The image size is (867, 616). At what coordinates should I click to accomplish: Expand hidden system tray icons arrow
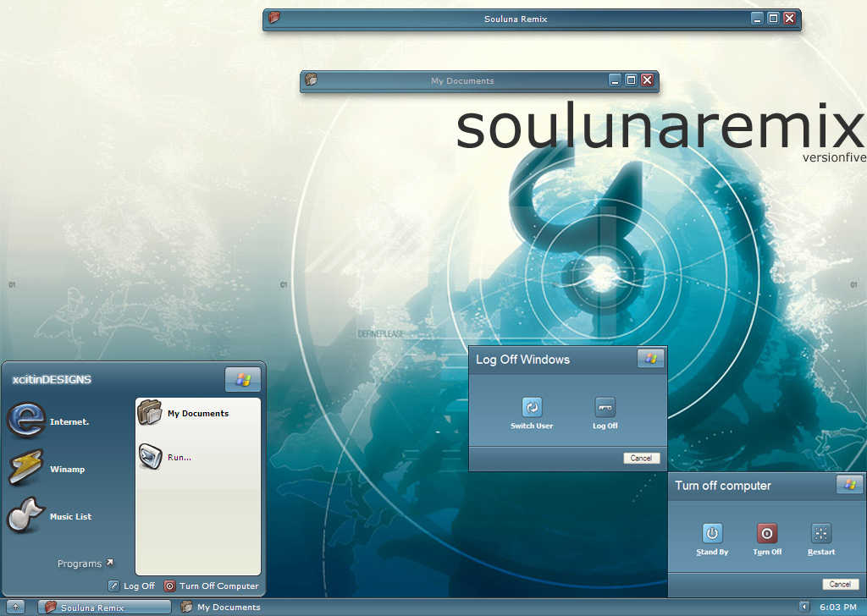pos(803,607)
